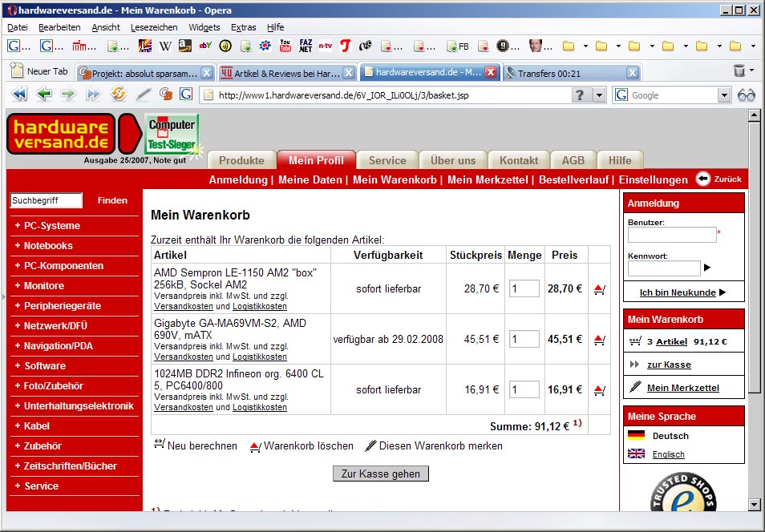Click the Fast Forward navigation button

(x=93, y=94)
